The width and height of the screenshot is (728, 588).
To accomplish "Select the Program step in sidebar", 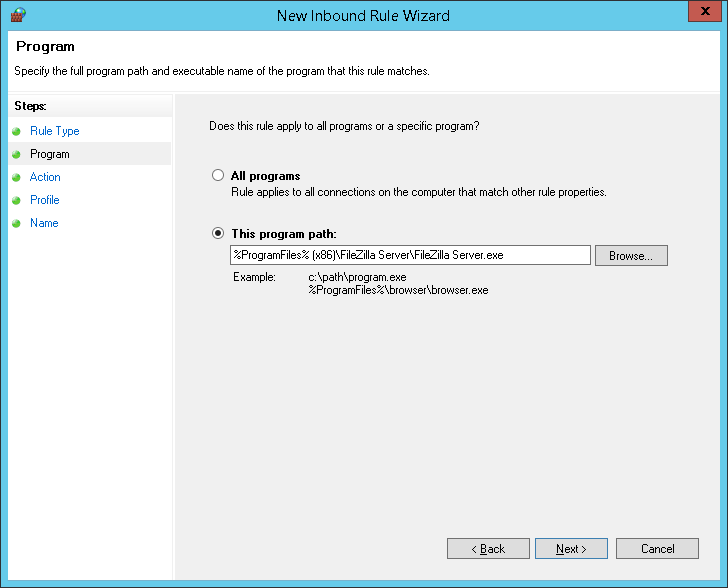I will (x=50, y=154).
